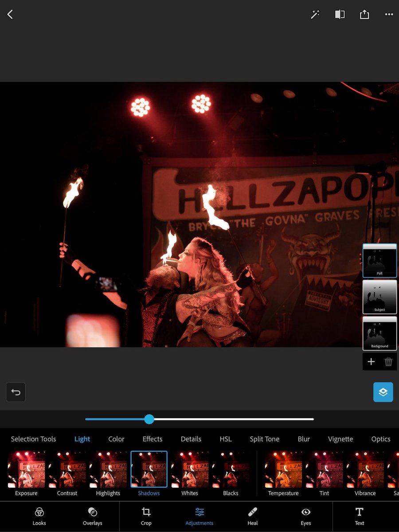Open the Heal tool

(253, 516)
